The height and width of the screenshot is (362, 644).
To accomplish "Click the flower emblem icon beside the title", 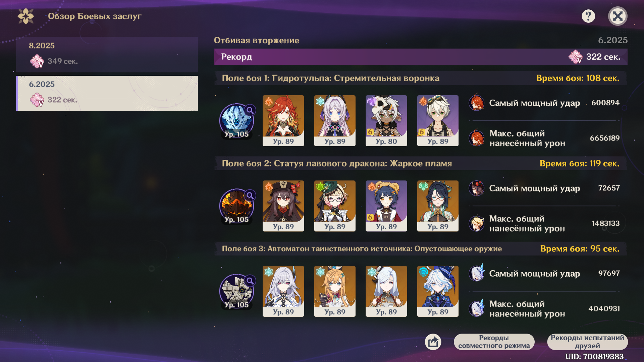I will click(26, 16).
